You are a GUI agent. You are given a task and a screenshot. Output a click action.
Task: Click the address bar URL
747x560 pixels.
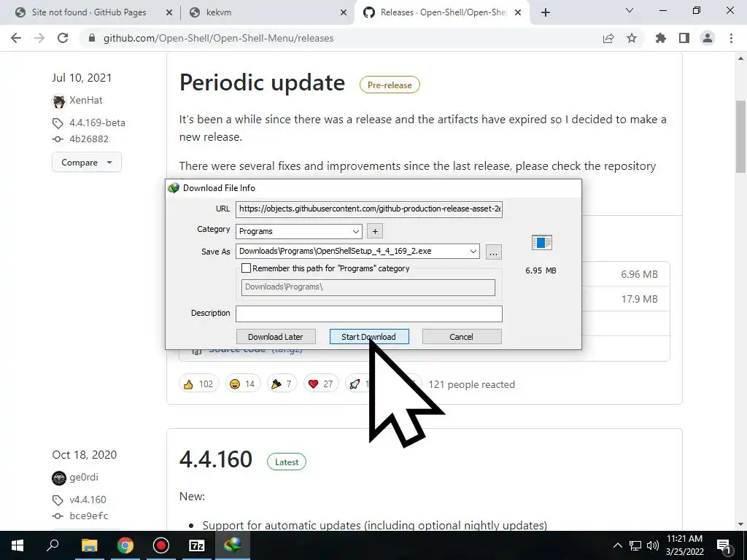click(218, 38)
